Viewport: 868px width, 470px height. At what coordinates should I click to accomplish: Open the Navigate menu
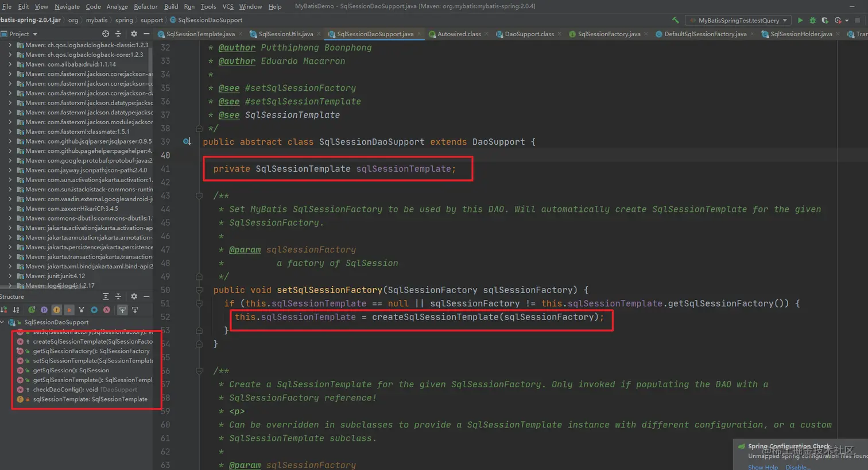(x=67, y=6)
